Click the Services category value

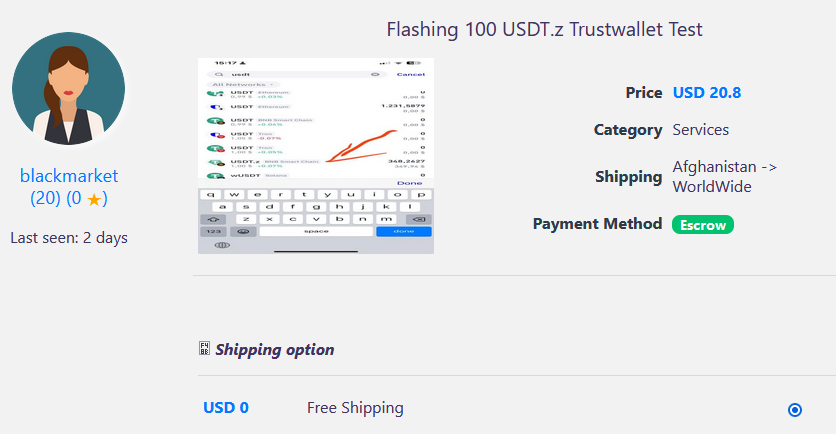coord(700,130)
